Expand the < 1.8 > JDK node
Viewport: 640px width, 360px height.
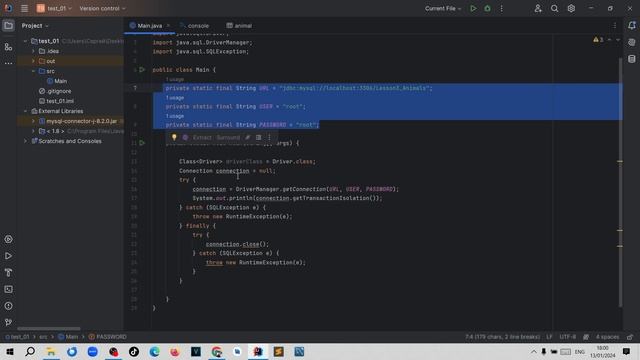33,131
